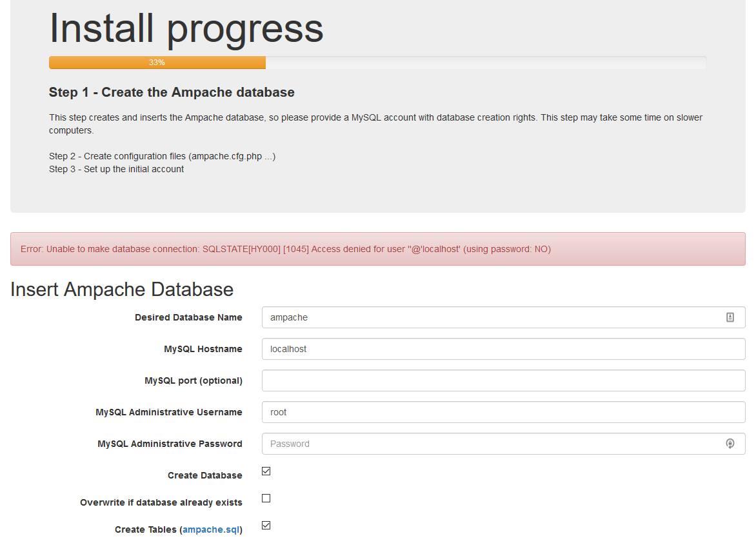756x543 pixels.
Task: Click the password reveal icon in the Password field
Action: (730, 444)
